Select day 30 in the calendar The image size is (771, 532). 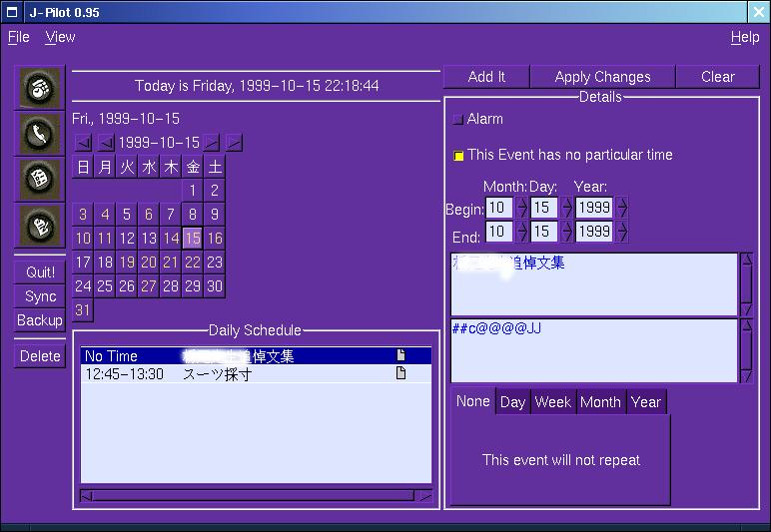215,285
